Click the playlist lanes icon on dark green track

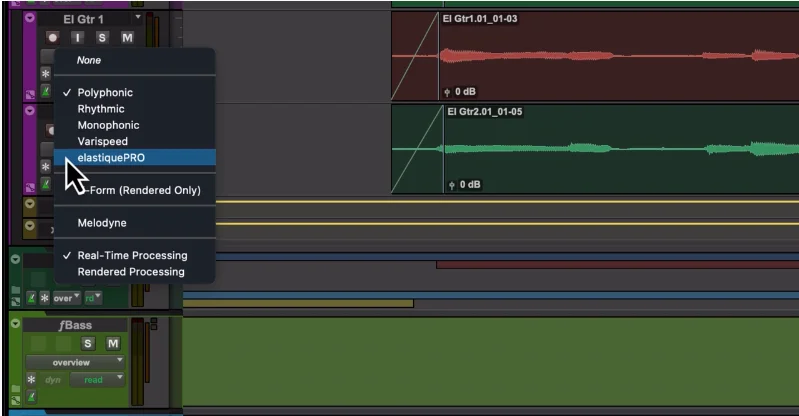point(16,301)
